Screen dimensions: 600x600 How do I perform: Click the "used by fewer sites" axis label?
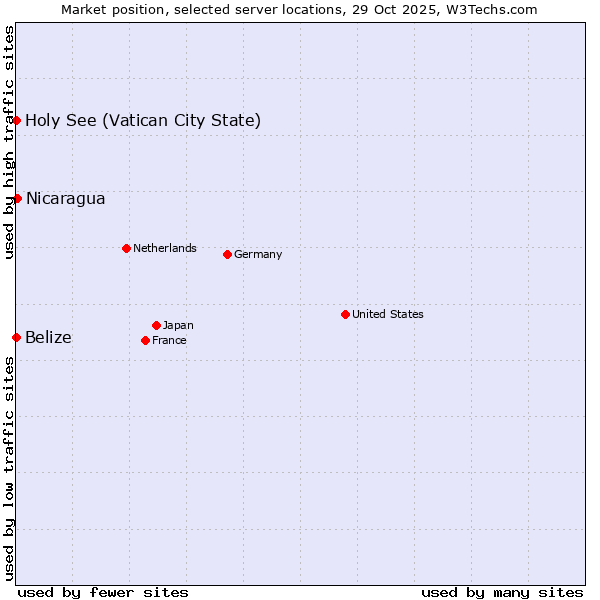point(103,592)
